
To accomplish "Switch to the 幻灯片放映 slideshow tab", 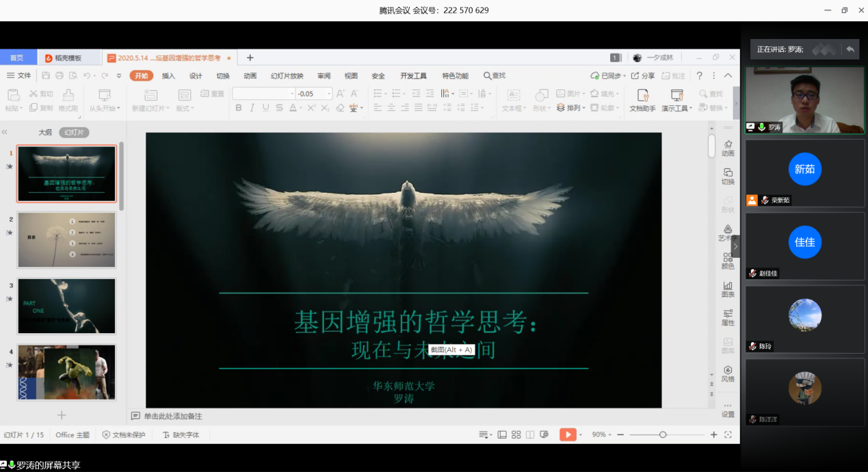I will point(287,76).
